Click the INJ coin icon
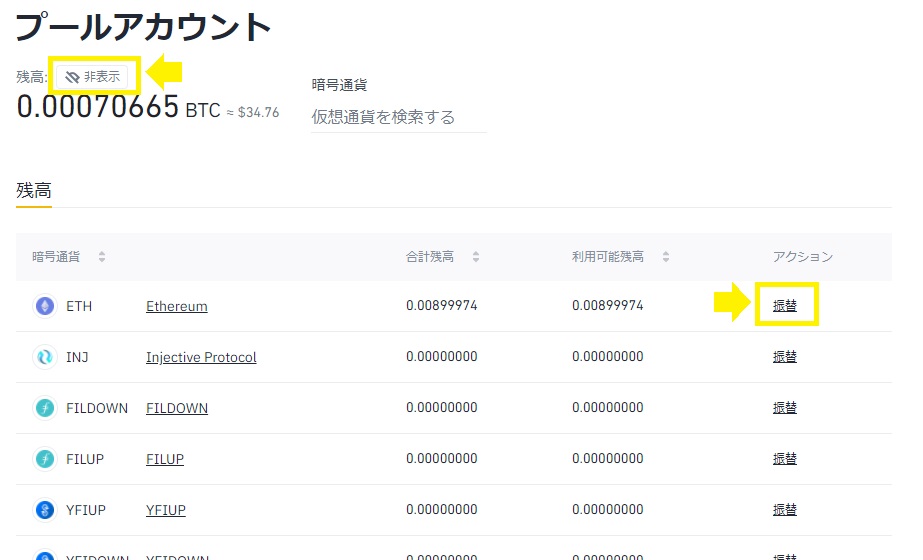Image resolution: width=923 pixels, height=560 pixels. pos(45,357)
